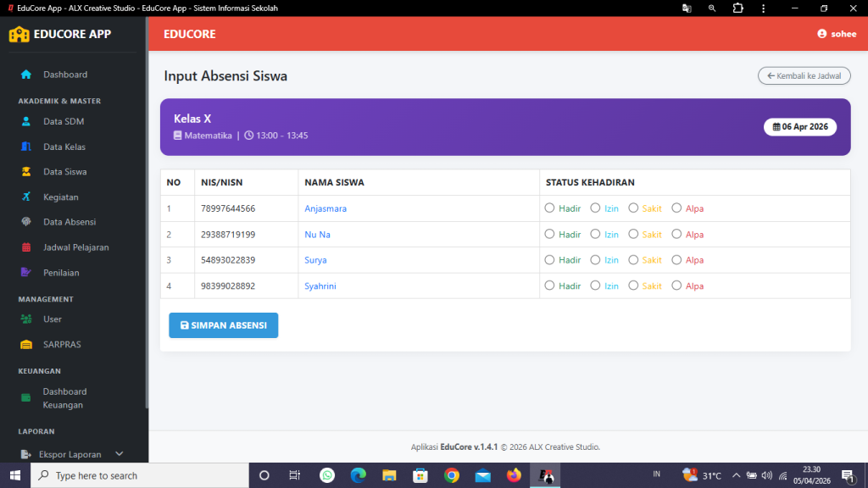Click the Jadwal Pelajaran calendar icon
Image resolution: width=868 pixels, height=488 pixels.
pos(26,247)
